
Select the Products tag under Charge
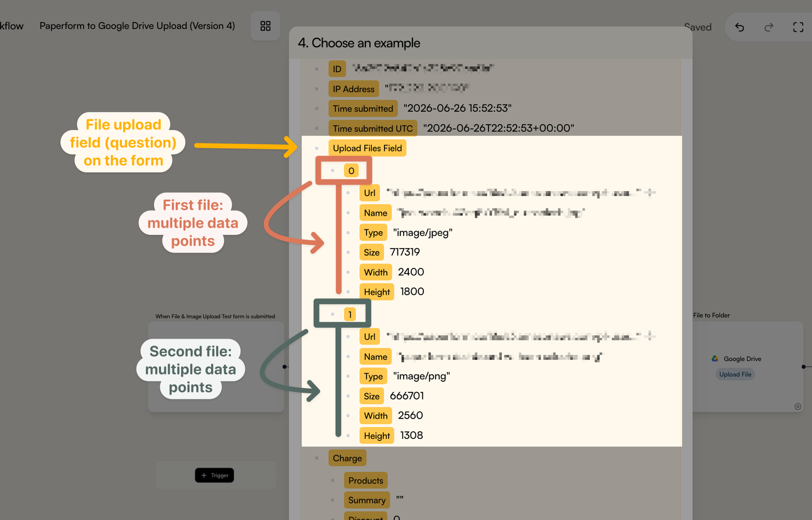pos(366,481)
